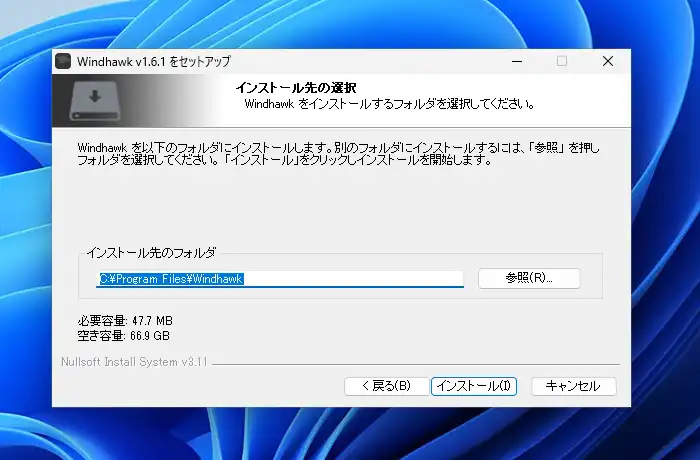Focus the install path field C:¥Program Files¥Windhawk
Image resolution: width=700 pixels, height=460 pixels.
[280, 279]
